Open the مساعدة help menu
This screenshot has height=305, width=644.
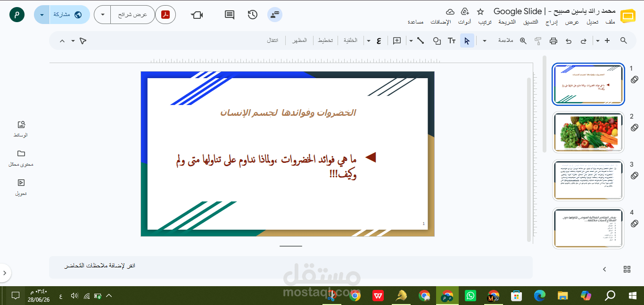[x=415, y=22]
